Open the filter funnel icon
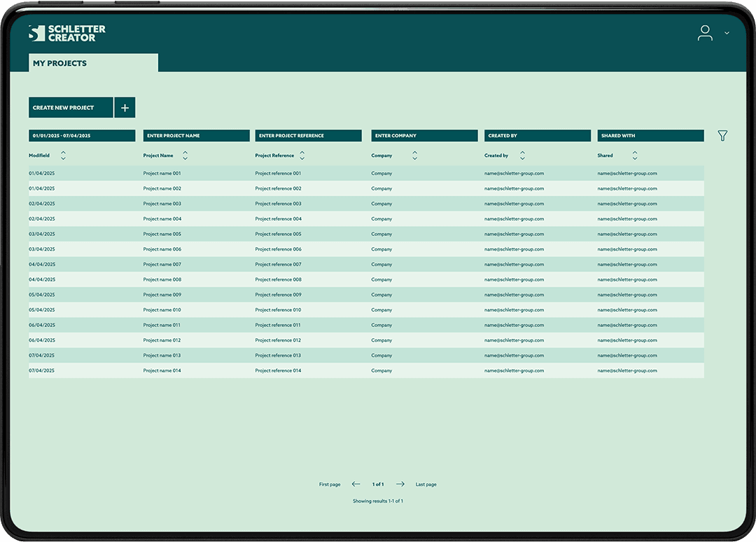This screenshot has height=542, width=756. (722, 136)
